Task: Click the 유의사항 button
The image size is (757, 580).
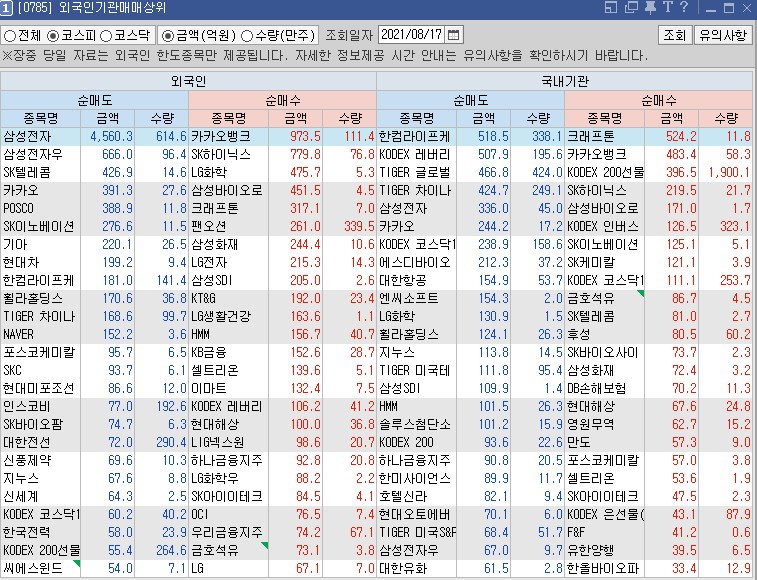Action: (723, 35)
